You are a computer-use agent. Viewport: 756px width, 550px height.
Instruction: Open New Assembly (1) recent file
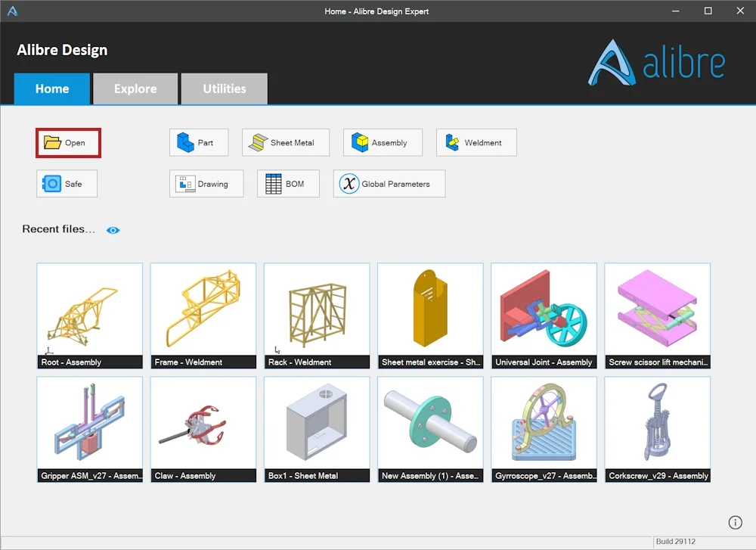coord(431,430)
